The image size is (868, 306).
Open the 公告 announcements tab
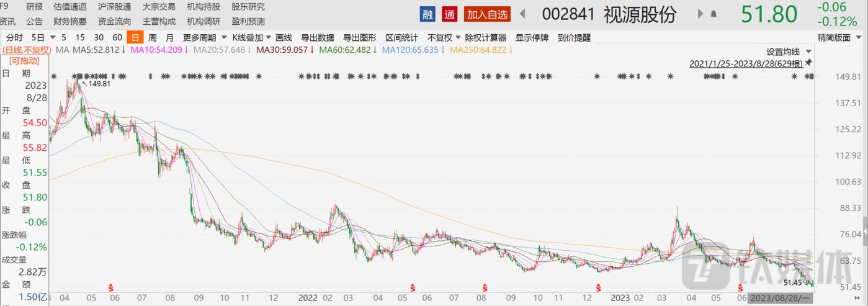pos(35,22)
